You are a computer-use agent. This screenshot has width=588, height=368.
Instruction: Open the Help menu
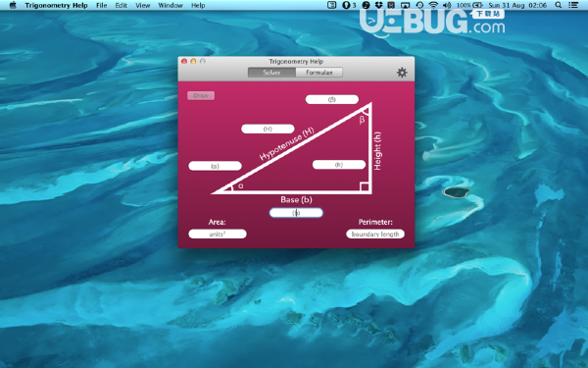coord(198,5)
